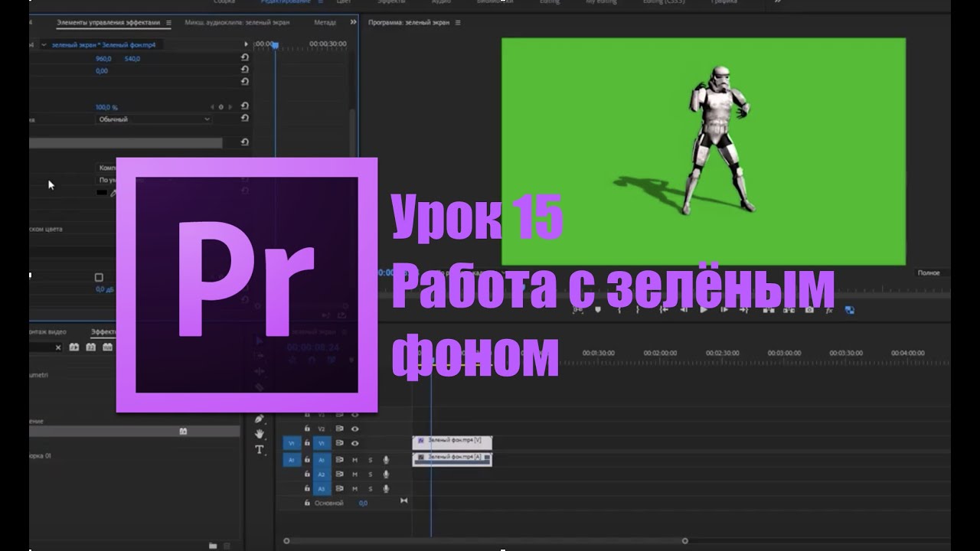The image size is (980, 551).
Task: Toggle track lock on V1
Action: (x=307, y=443)
